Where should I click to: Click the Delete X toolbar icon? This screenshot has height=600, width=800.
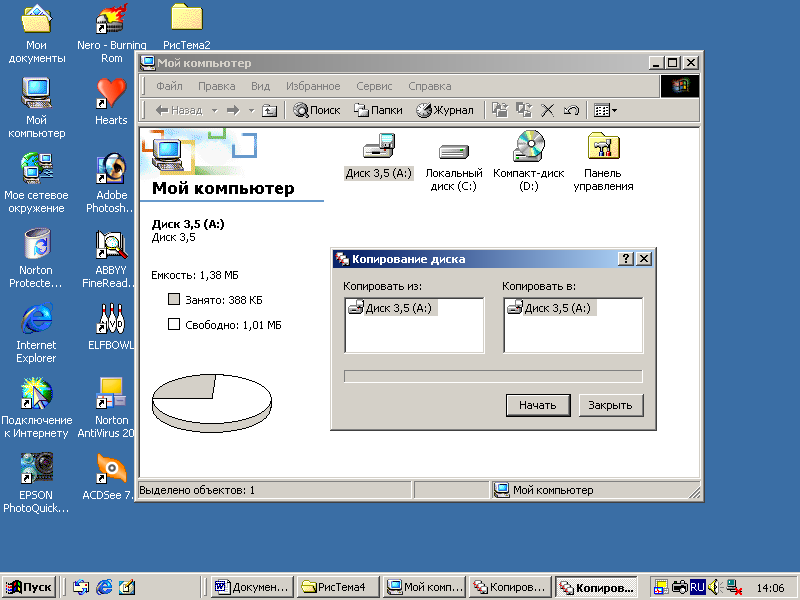[x=547, y=110]
